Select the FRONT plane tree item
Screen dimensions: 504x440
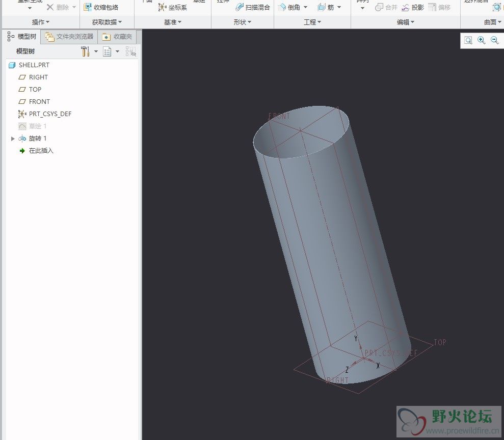[40, 102]
